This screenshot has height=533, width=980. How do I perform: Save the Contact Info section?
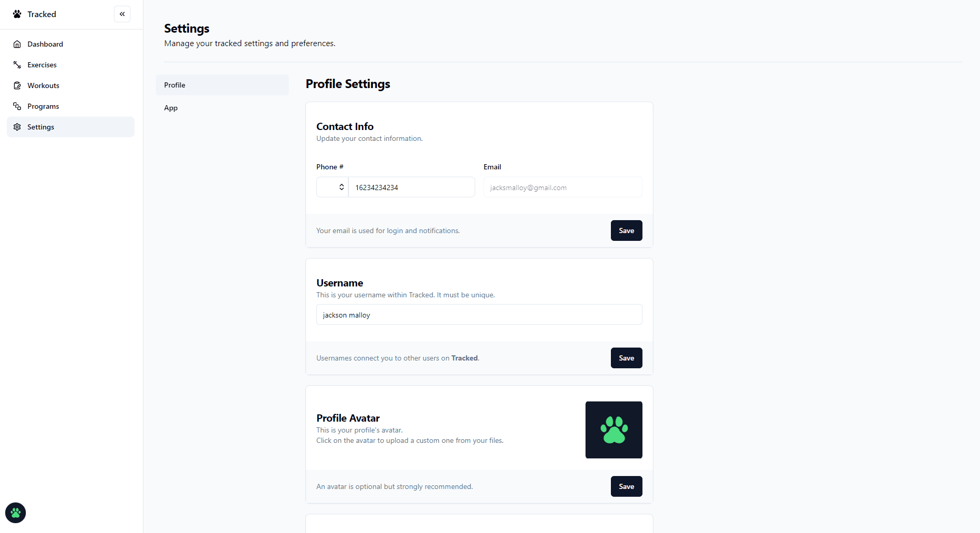[626, 231]
